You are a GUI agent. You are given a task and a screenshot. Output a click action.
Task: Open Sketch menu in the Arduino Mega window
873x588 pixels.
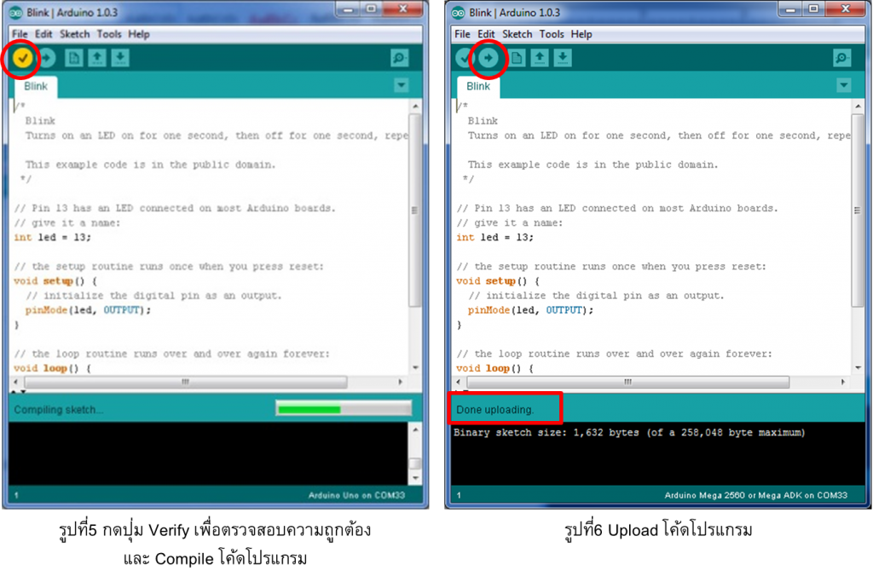(517, 34)
